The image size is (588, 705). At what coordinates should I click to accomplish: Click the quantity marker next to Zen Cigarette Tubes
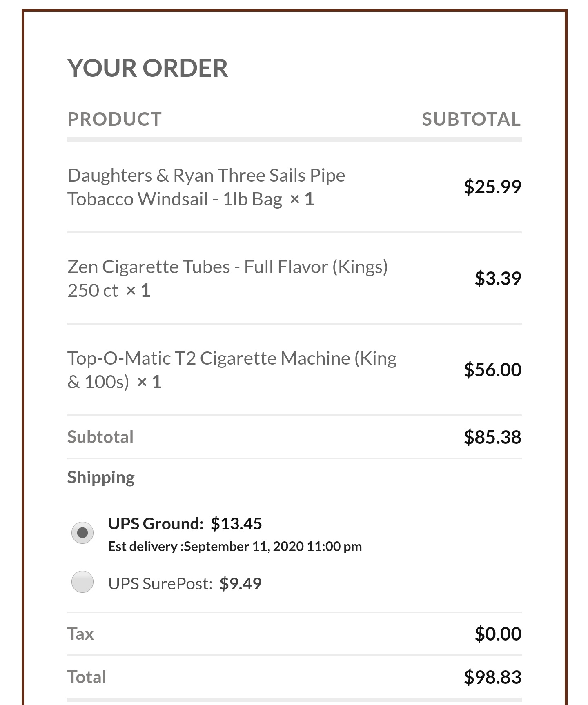[139, 290]
